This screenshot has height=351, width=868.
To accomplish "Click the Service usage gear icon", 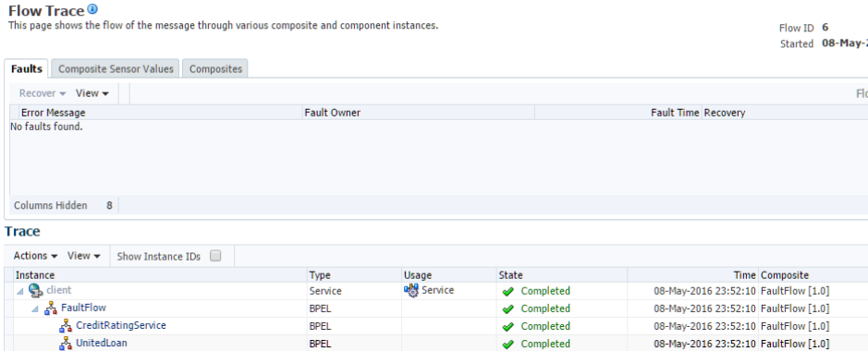I will click(x=411, y=290).
